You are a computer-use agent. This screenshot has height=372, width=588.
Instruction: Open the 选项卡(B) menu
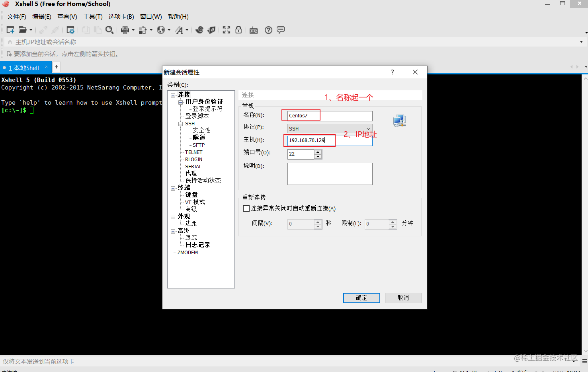tap(121, 17)
